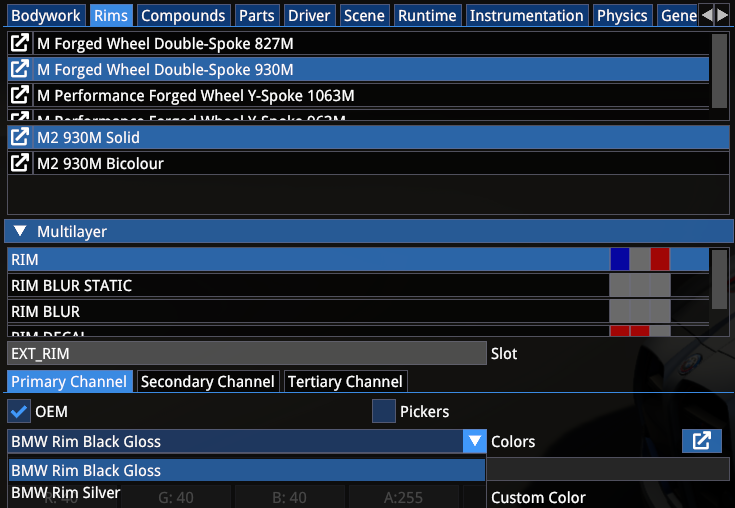The width and height of the screenshot is (735, 508).
Task: Open the Driver tab
Action: [309, 15]
